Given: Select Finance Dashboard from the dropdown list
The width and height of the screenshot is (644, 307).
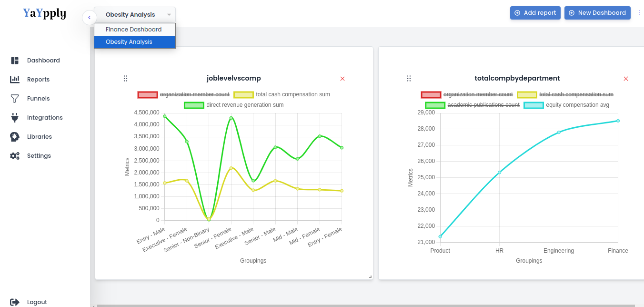Looking at the screenshot, I should click(135, 30).
